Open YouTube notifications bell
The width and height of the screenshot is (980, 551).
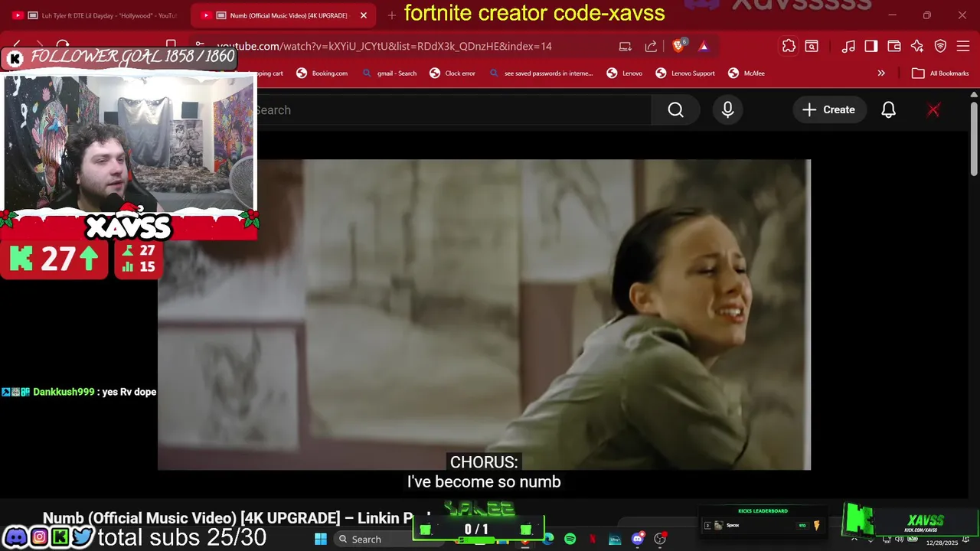(888, 110)
